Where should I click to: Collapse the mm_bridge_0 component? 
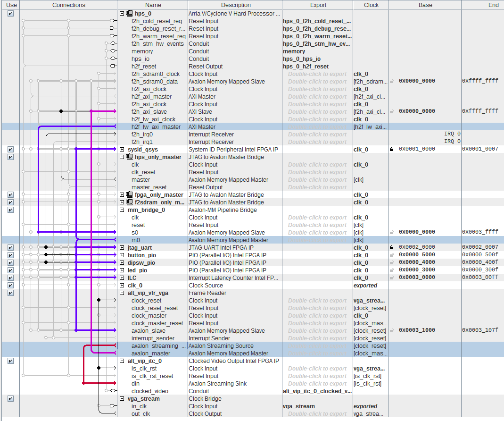coord(122,210)
